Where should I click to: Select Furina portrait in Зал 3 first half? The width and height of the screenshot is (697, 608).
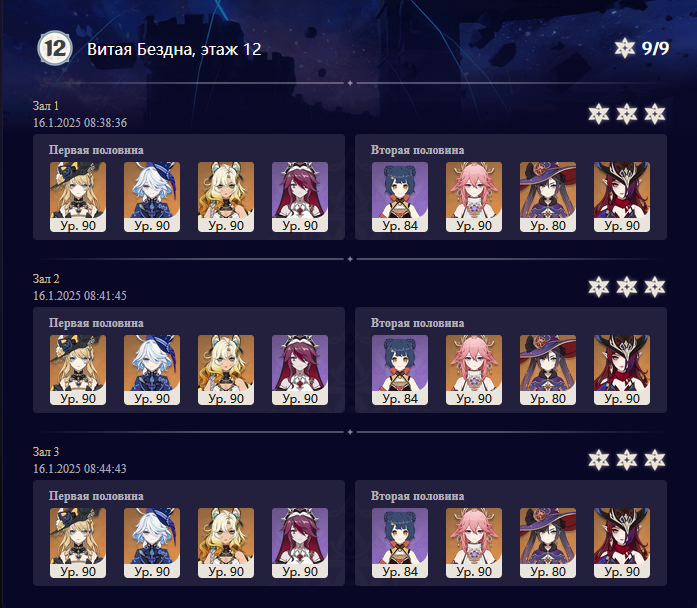(152, 543)
